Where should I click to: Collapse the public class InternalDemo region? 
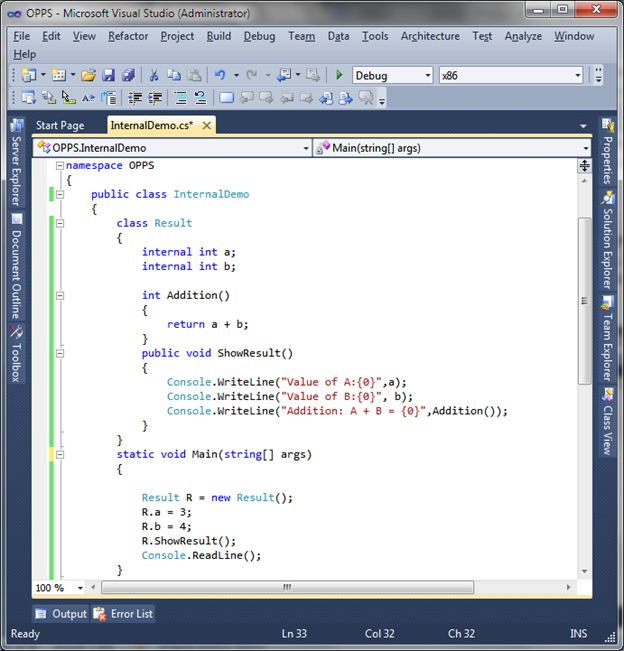tap(60, 194)
